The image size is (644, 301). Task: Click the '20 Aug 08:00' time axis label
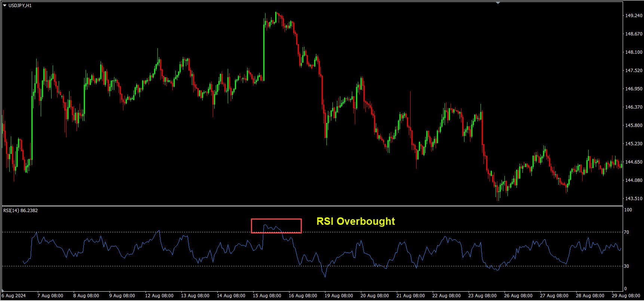coord(374,296)
